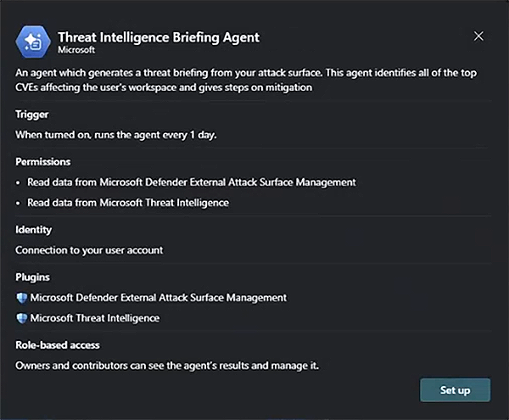Select the Threat Intelligence Briefing Agent title
The height and width of the screenshot is (420, 509).
[158, 37]
